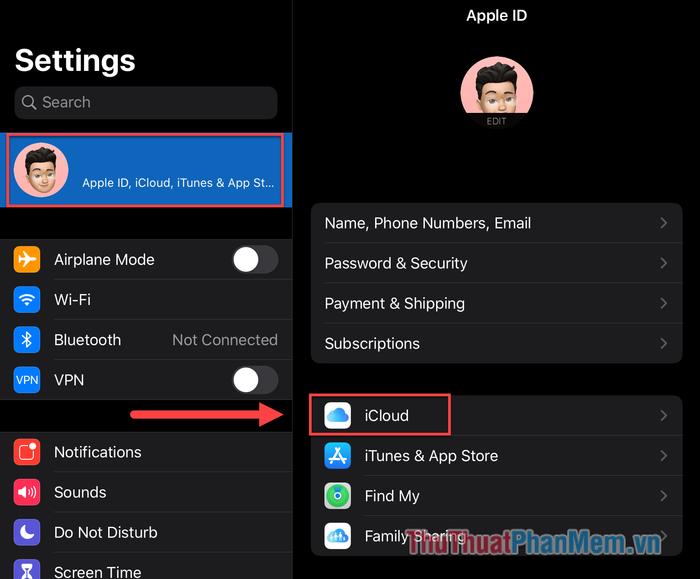Tap the red Notifications icon
The height and width of the screenshot is (579, 700).
click(27, 452)
